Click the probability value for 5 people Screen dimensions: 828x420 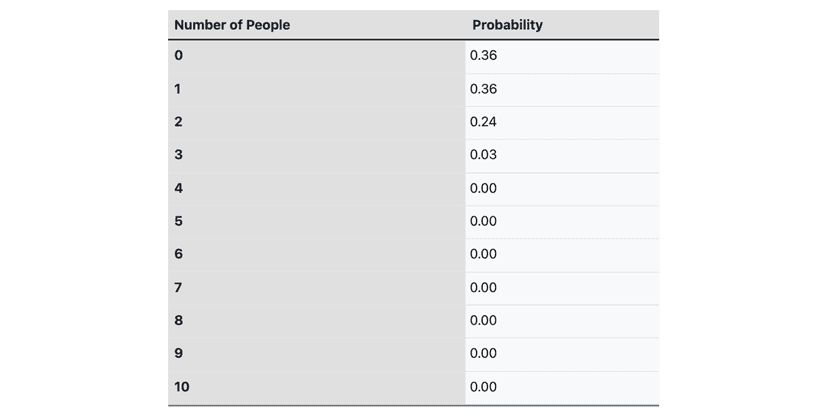point(483,221)
